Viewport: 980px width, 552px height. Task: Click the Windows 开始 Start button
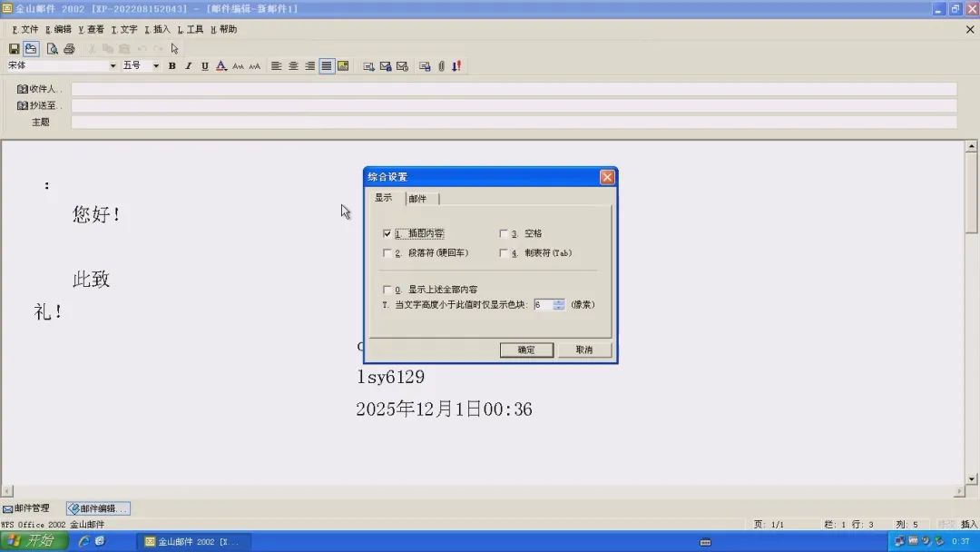pos(34,541)
